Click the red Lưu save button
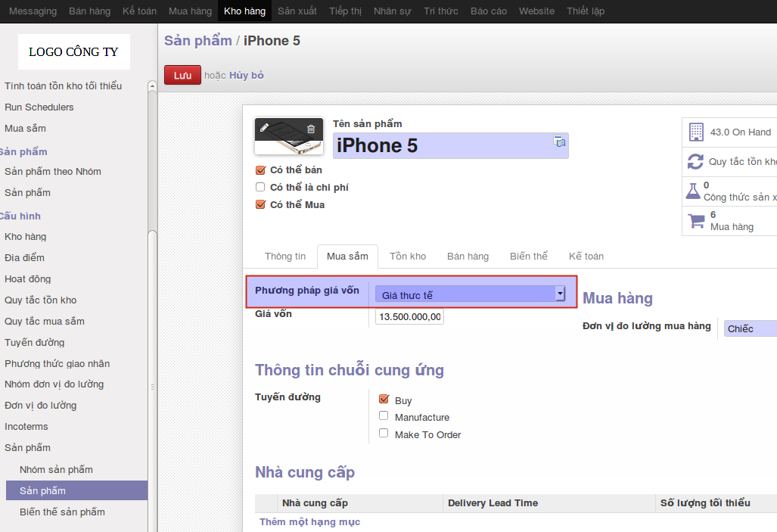This screenshot has width=777, height=532. pos(182,75)
